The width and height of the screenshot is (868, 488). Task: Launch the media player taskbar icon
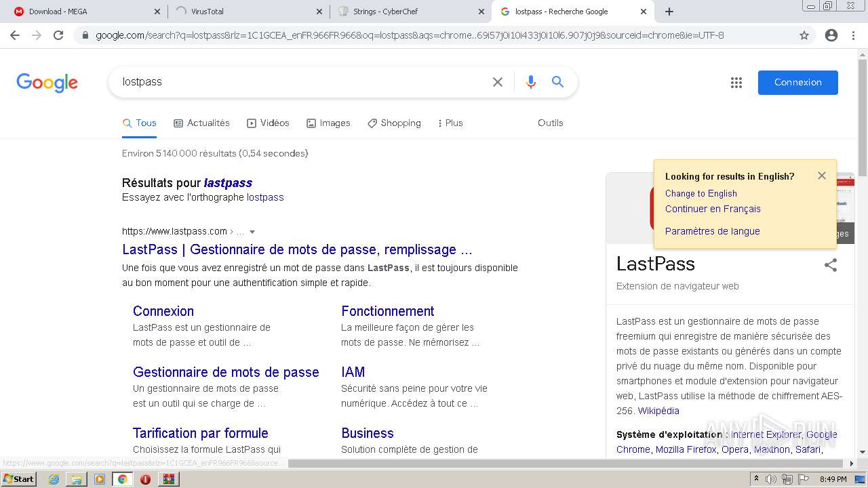[x=100, y=479]
